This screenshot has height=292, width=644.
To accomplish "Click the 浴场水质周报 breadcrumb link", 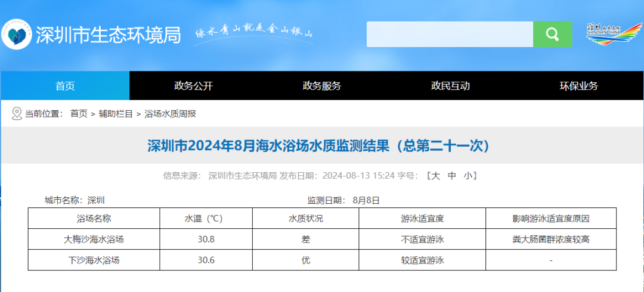I will pos(170,113).
